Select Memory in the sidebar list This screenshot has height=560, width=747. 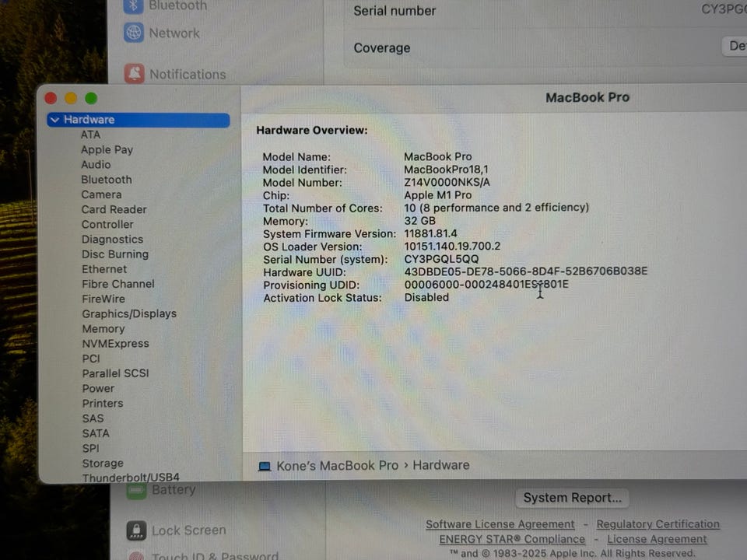pos(103,328)
